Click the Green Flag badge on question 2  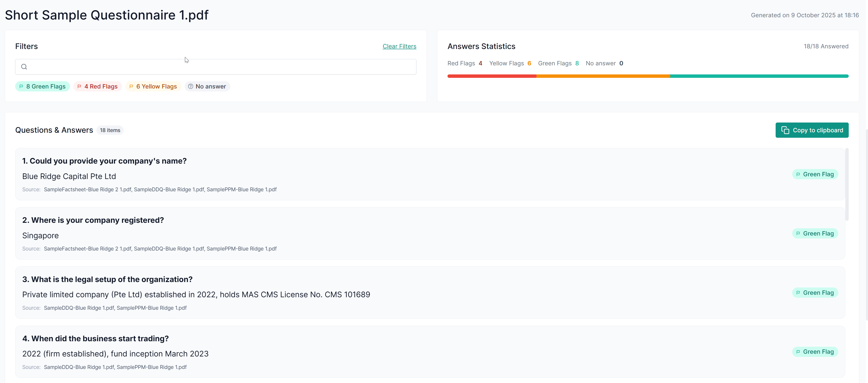click(815, 233)
